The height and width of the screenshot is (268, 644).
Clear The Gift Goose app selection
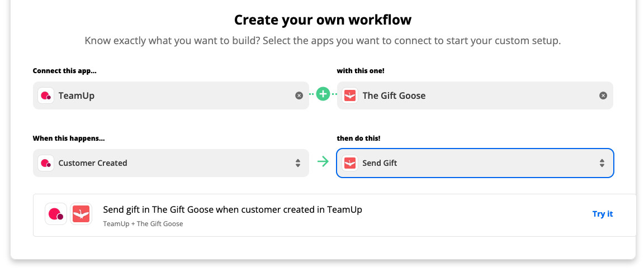(603, 95)
